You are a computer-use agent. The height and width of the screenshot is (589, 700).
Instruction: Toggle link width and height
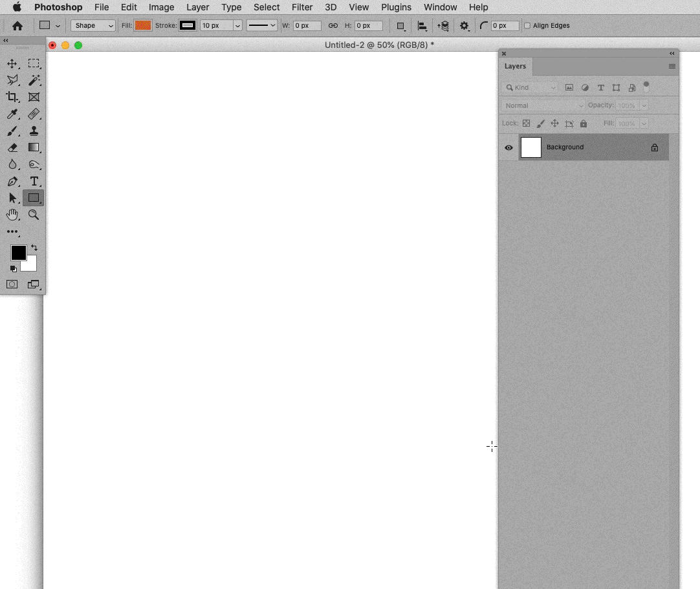coord(333,25)
